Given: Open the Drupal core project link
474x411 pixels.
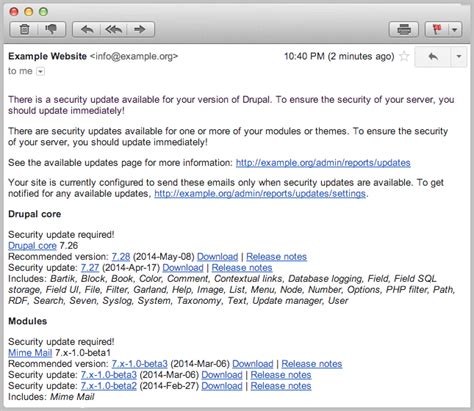Looking at the screenshot, I should pyautogui.click(x=32, y=246).
